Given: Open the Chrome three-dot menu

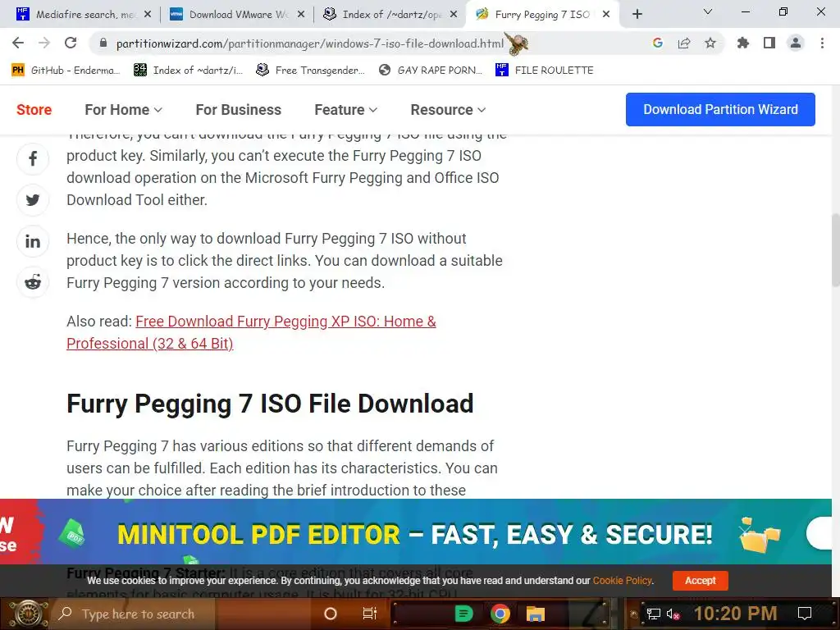Looking at the screenshot, I should click(822, 43).
